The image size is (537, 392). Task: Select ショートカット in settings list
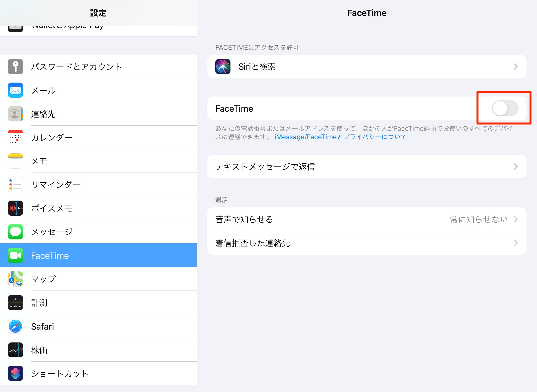(98, 373)
